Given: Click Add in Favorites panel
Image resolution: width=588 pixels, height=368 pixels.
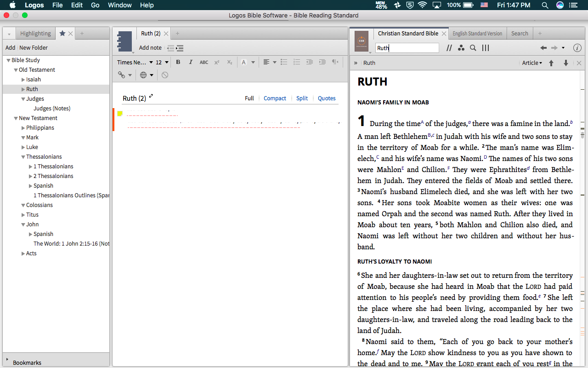Looking at the screenshot, I should tap(10, 48).
